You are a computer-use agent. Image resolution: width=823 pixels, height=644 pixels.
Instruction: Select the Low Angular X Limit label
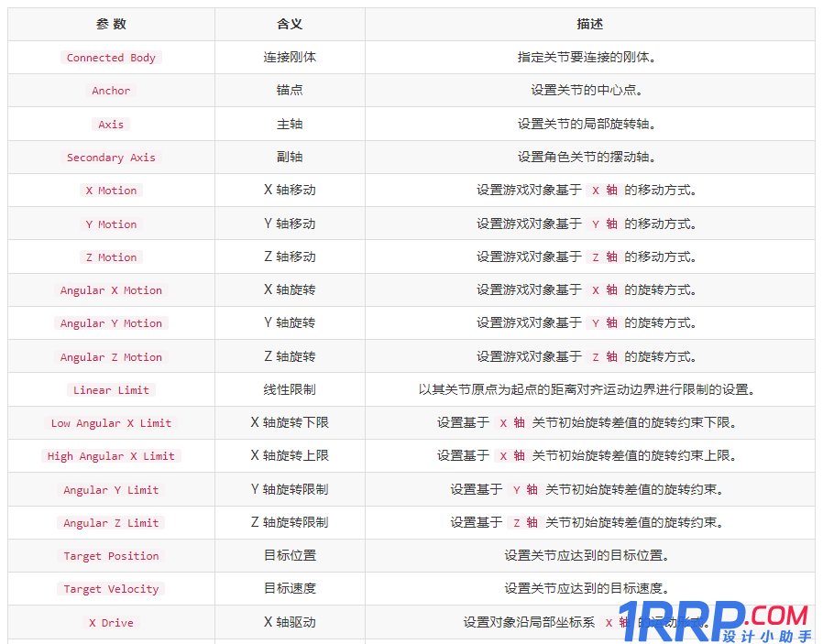(111, 423)
